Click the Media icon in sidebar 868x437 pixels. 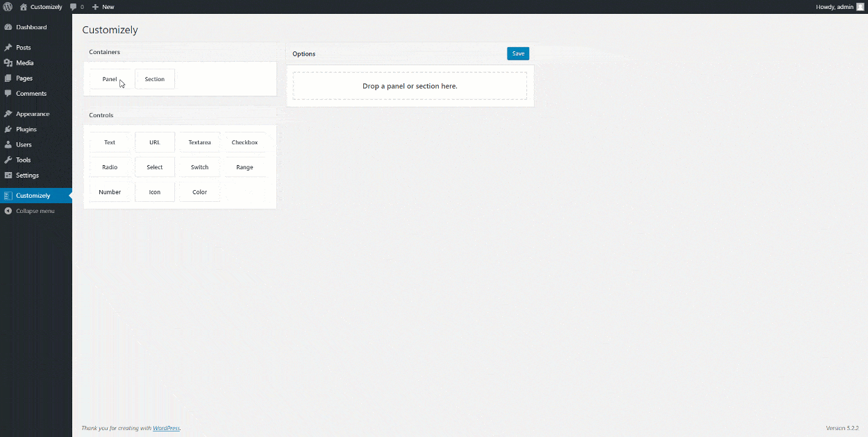[8, 63]
